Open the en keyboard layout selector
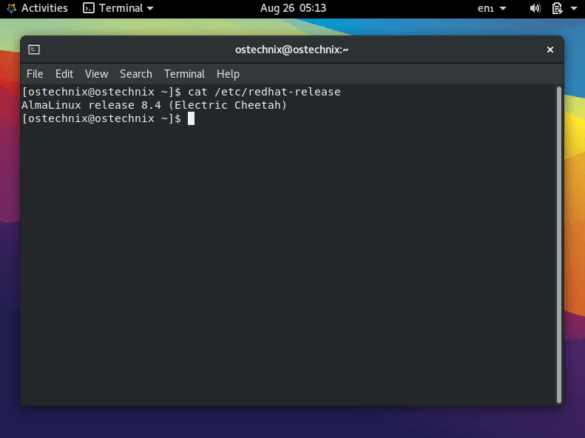Screen dimensions: 585x438 point(492,8)
